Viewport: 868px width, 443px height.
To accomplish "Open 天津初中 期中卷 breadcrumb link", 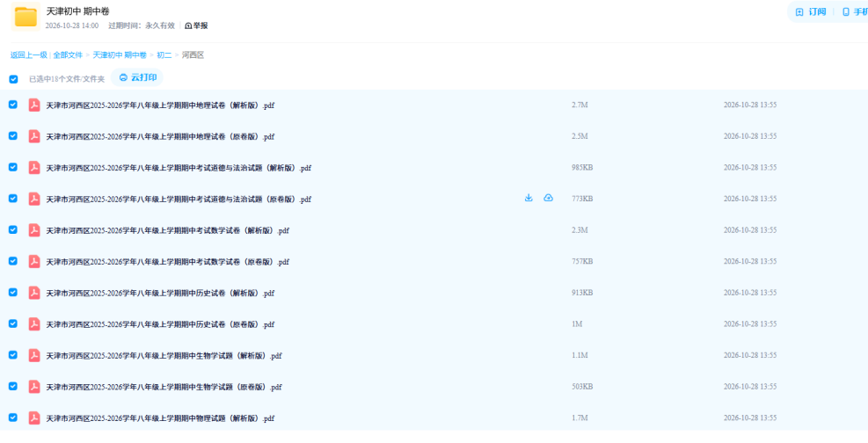I will click(x=120, y=54).
